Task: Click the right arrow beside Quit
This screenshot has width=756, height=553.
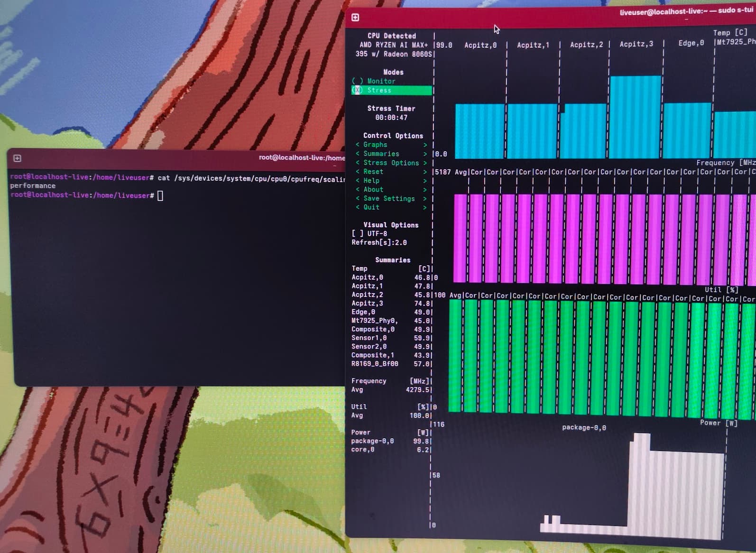Action: coord(425,208)
